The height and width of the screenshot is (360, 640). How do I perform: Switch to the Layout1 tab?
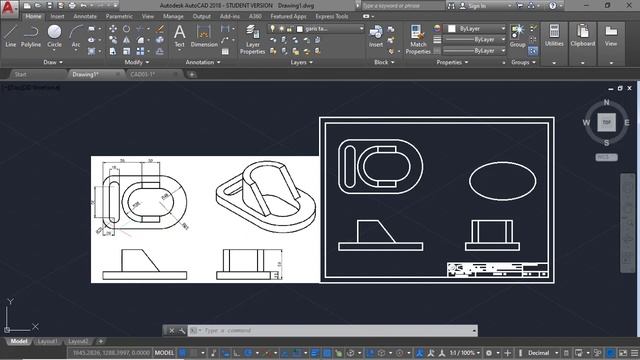pos(47,341)
